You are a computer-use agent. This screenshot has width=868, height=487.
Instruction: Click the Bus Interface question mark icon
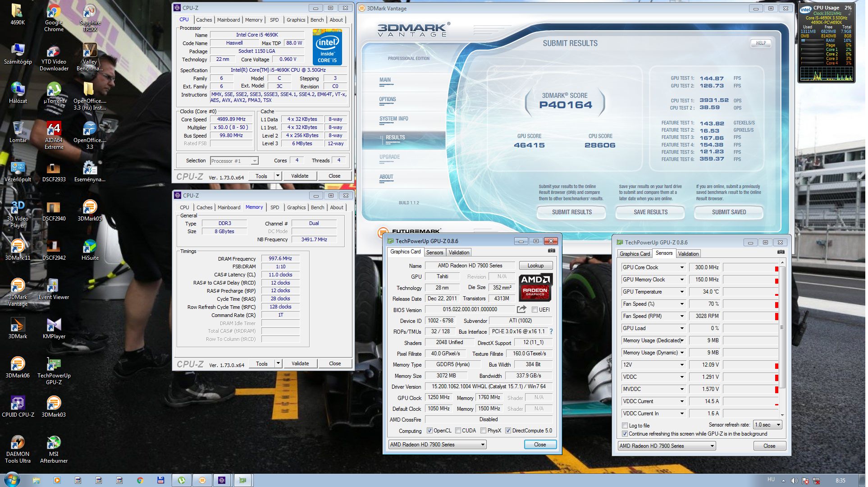coord(551,331)
